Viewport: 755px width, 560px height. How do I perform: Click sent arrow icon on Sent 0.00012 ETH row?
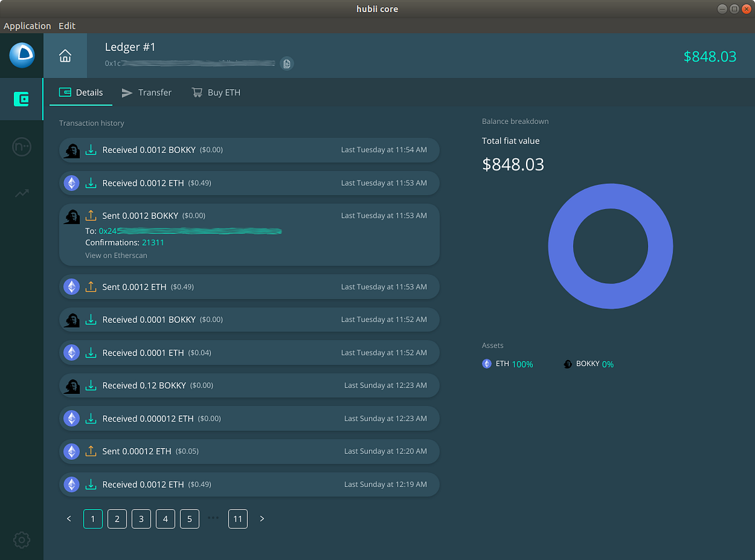[x=91, y=451]
